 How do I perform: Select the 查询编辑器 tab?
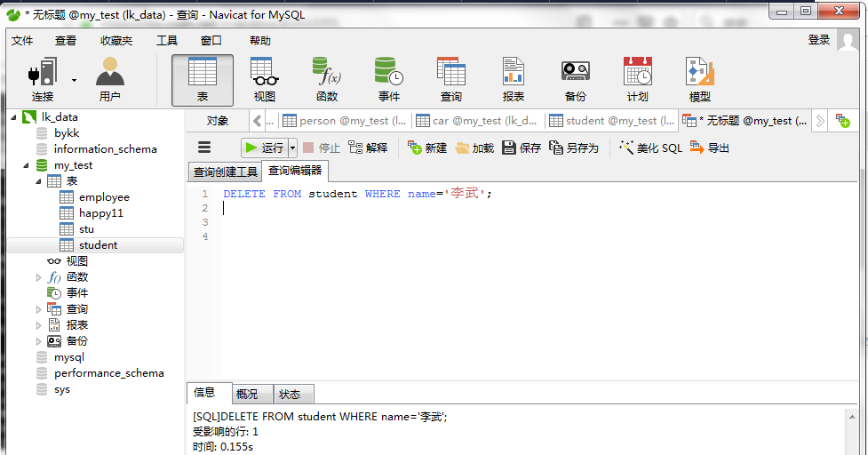click(295, 171)
